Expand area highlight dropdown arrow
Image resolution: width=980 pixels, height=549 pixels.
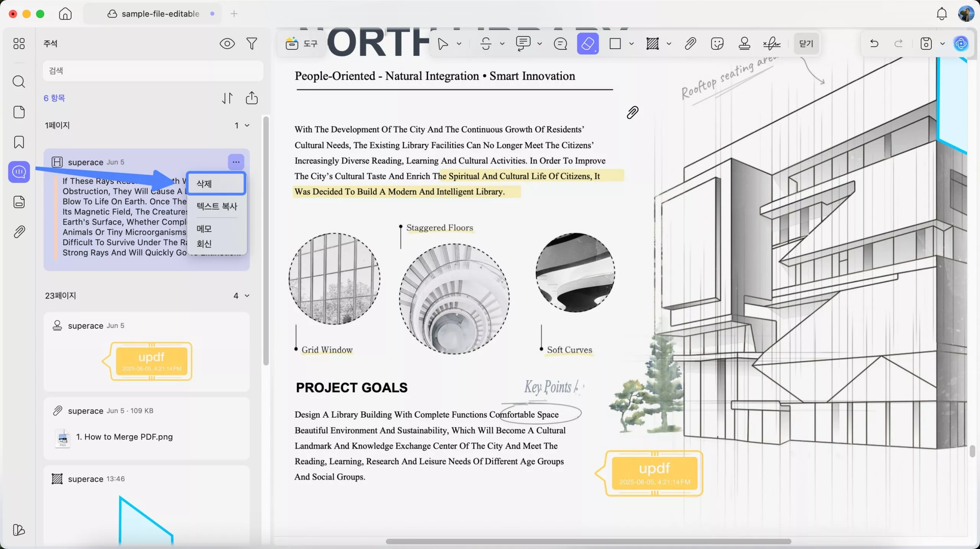[669, 44]
